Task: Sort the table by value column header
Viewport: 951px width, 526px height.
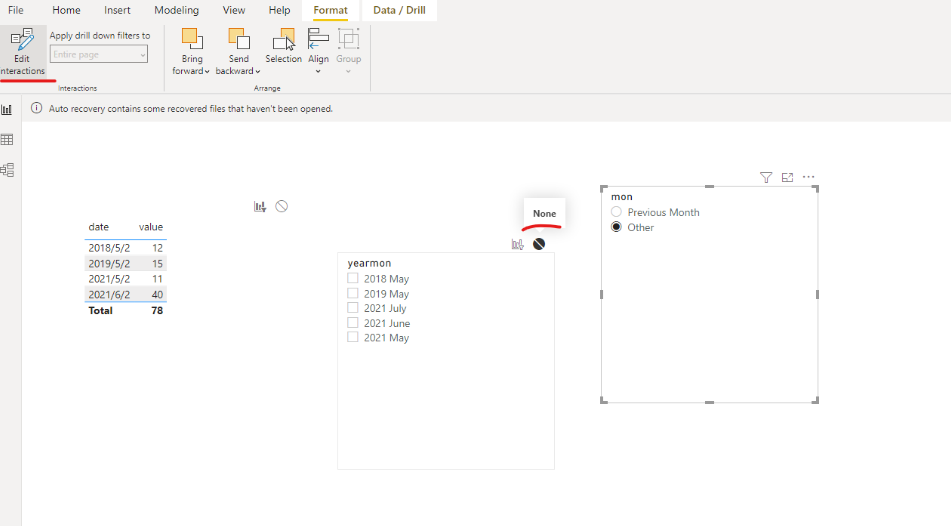Action: point(150,227)
